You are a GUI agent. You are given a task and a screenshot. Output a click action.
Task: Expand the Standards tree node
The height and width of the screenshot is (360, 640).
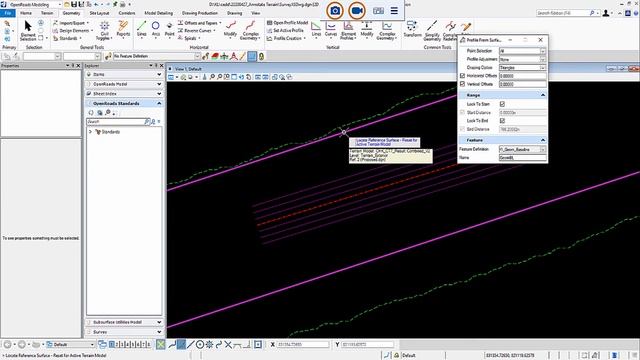click(90, 132)
